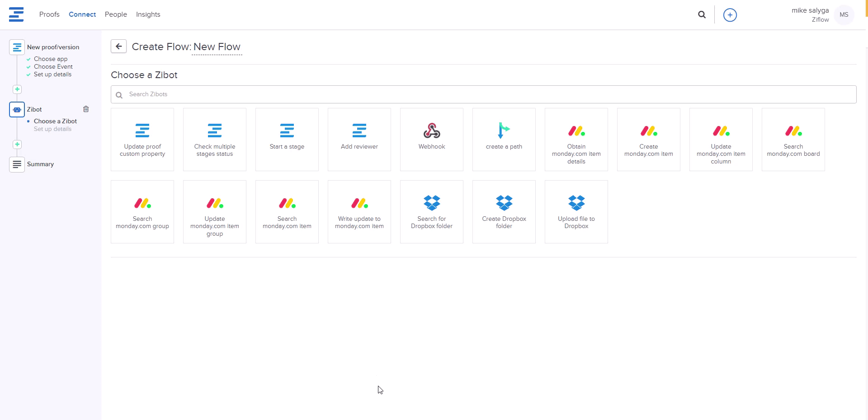Delete the Zibot step with trash icon

tap(86, 109)
